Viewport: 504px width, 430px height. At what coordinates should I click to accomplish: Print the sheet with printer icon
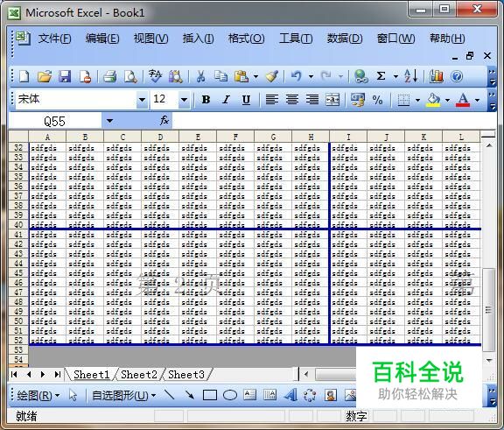pyautogui.click(x=110, y=76)
